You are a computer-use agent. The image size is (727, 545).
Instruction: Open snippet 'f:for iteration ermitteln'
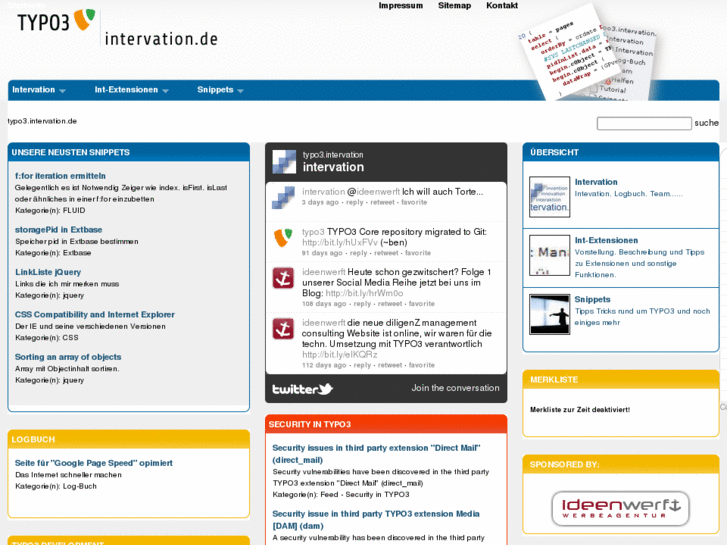60,176
